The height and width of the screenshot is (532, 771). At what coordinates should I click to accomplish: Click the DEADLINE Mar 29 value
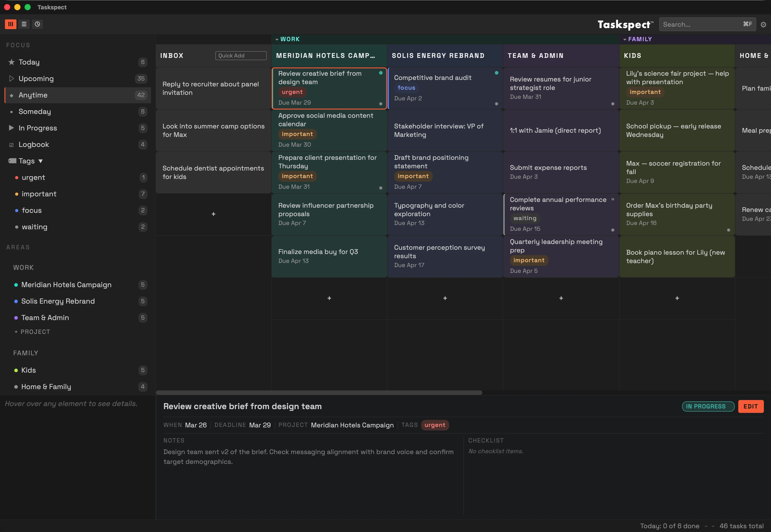coord(260,425)
